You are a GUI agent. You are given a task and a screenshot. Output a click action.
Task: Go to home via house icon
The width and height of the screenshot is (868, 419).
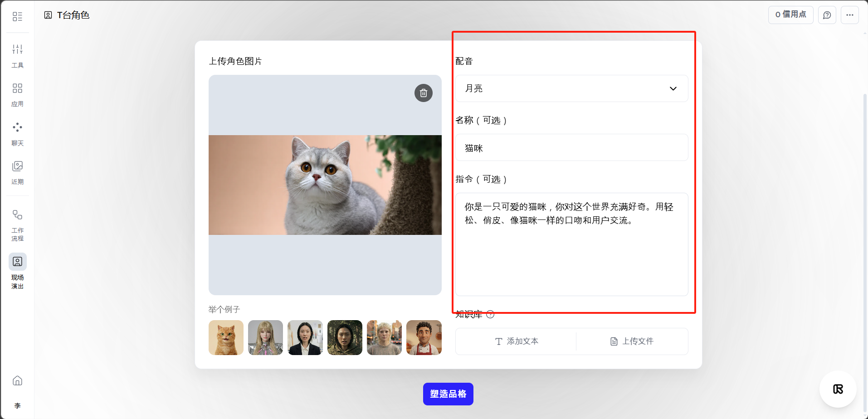point(17,380)
